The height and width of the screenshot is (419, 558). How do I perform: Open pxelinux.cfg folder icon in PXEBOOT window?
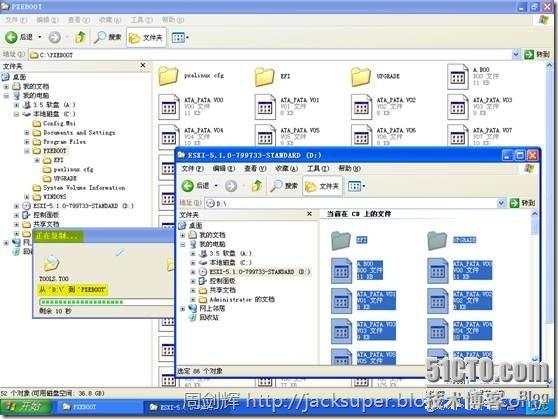[168, 75]
